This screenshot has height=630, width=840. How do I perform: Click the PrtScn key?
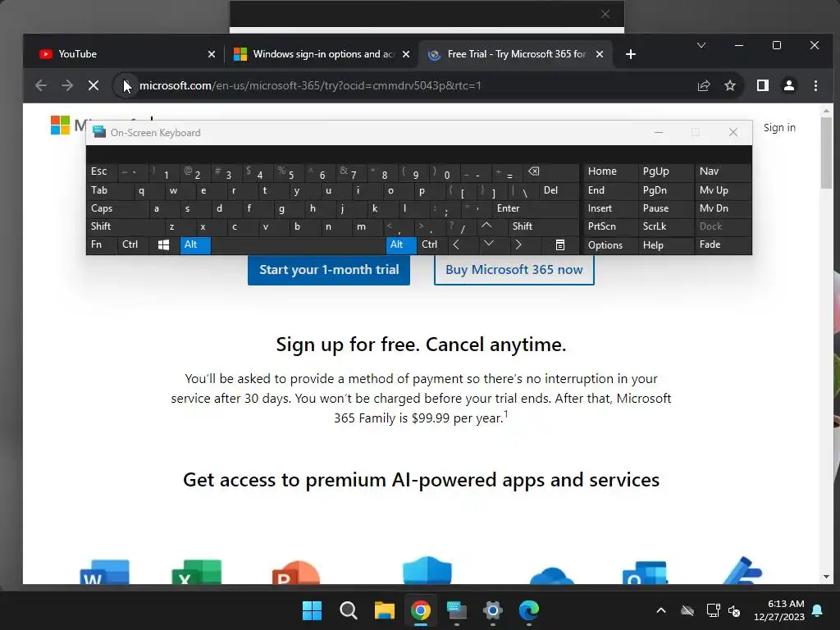click(x=609, y=226)
